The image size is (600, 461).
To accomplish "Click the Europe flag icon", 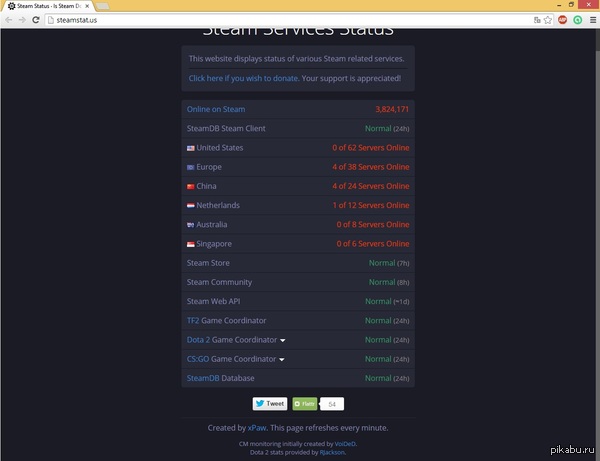I will [191, 167].
